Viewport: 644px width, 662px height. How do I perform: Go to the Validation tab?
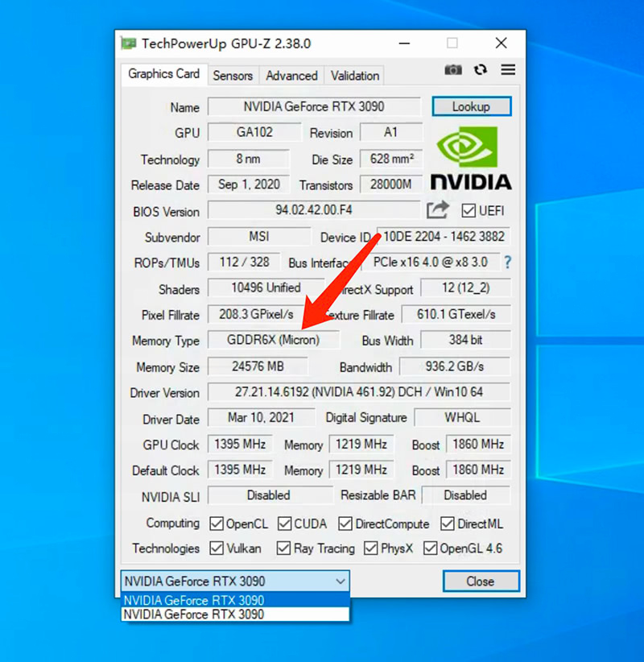tap(355, 76)
